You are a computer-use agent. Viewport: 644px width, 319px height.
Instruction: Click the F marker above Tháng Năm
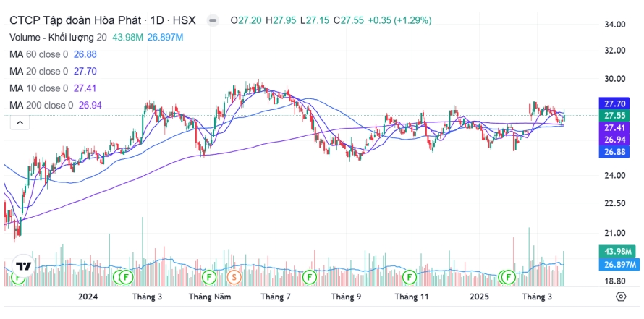click(x=209, y=278)
